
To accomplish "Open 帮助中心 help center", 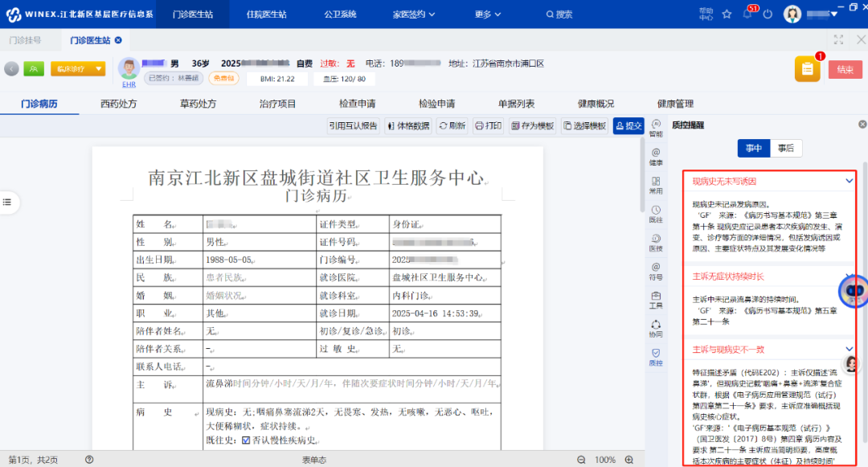I will [x=706, y=14].
